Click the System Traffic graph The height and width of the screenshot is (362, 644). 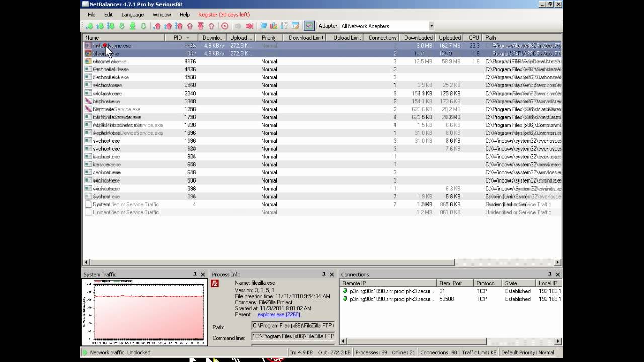[x=144, y=312]
